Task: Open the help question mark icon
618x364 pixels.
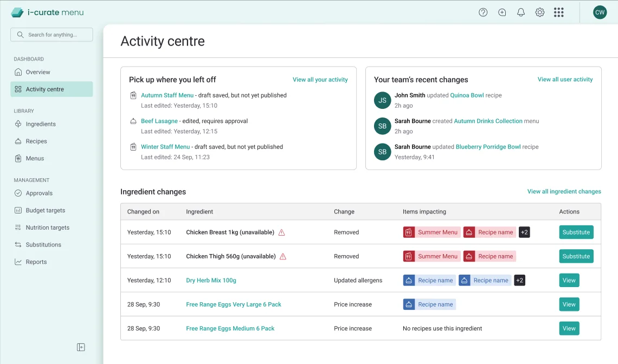Action: pyautogui.click(x=483, y=12)
